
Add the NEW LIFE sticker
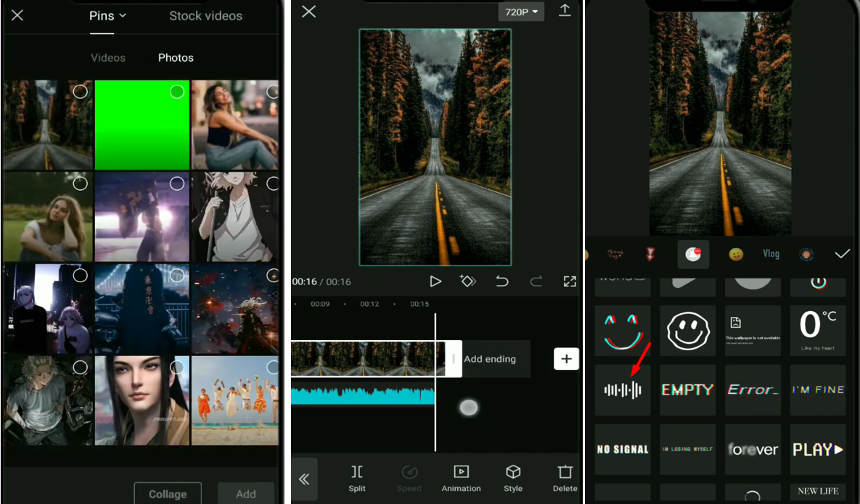(x=818, y=492)
